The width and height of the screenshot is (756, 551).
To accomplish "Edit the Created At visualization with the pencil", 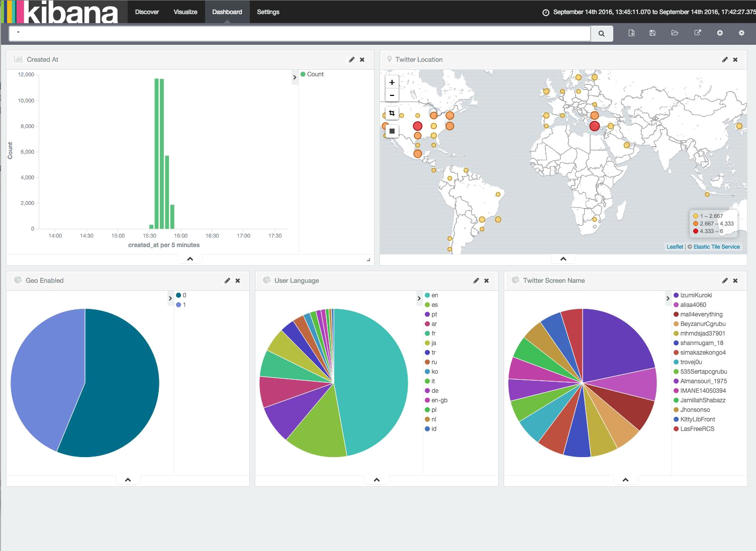I will pyautogui.click(x=351, y=59).
